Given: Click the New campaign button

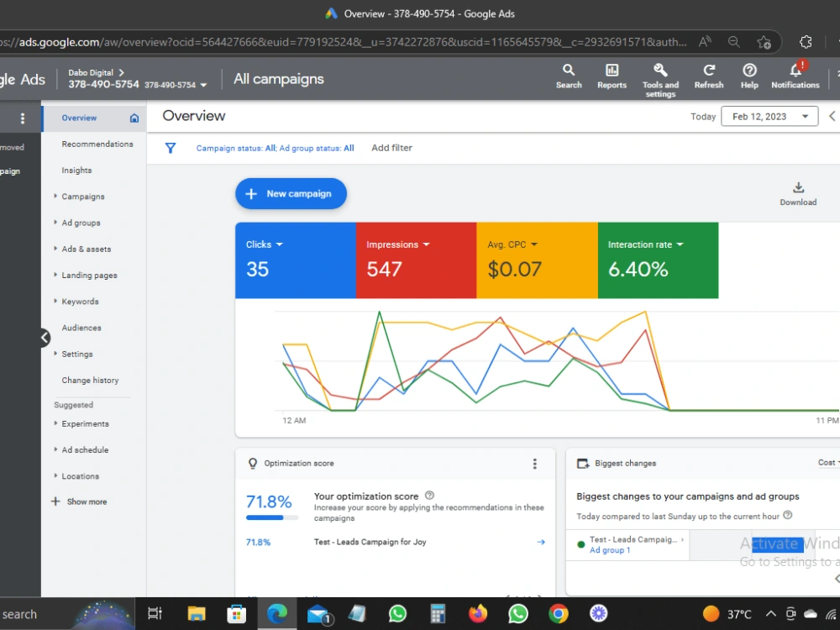Looking at the screenshot, I should 291,193.
